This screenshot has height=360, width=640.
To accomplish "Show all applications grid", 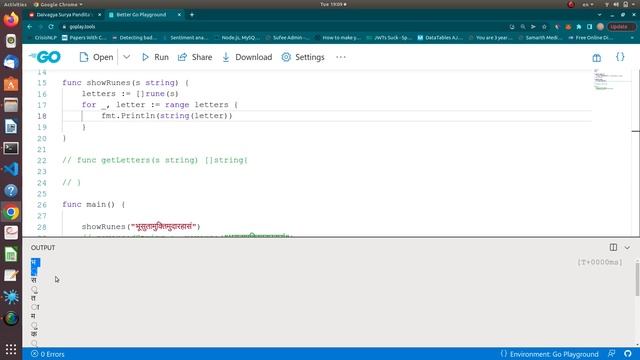I will pyautogui.click(x=11, y=349).
